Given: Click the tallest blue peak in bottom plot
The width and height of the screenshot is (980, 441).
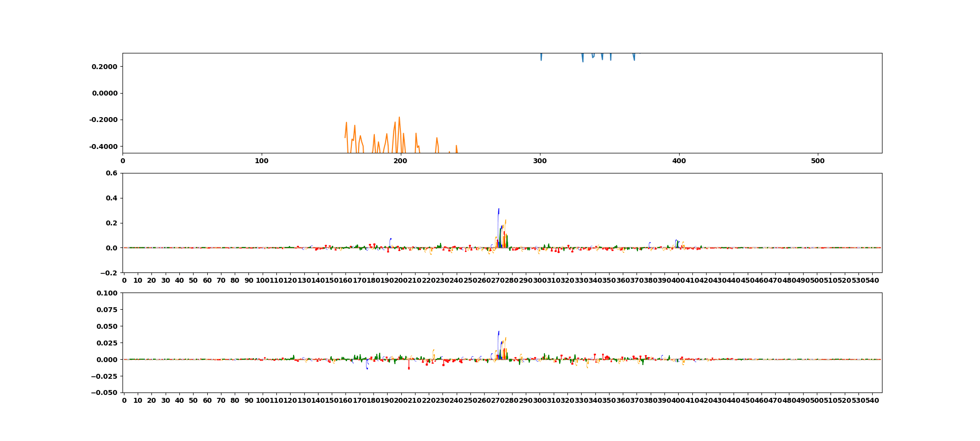Looking at the screenshot, I should pos(498,332).
